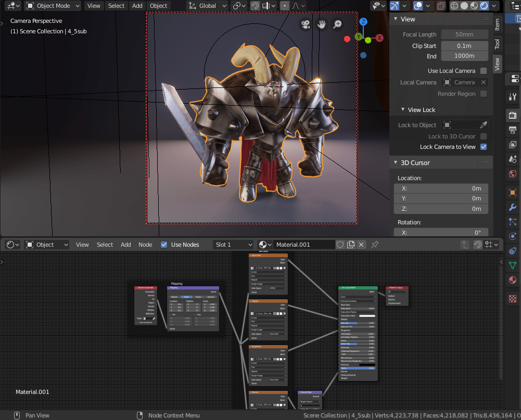Open the Object Mode dropdown
Viewport: 521px width, 420px height.
coord(53,6)
